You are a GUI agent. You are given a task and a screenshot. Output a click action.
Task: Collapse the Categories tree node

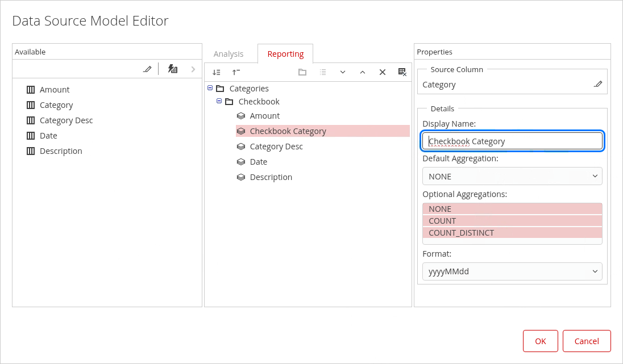click(x=210, y=88)
